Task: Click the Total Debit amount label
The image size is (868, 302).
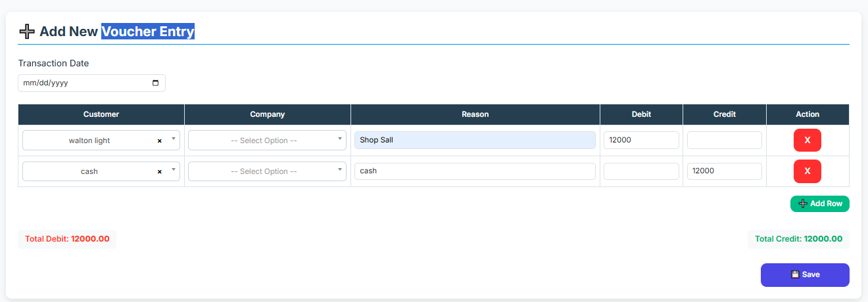Action: pos(67,239)
